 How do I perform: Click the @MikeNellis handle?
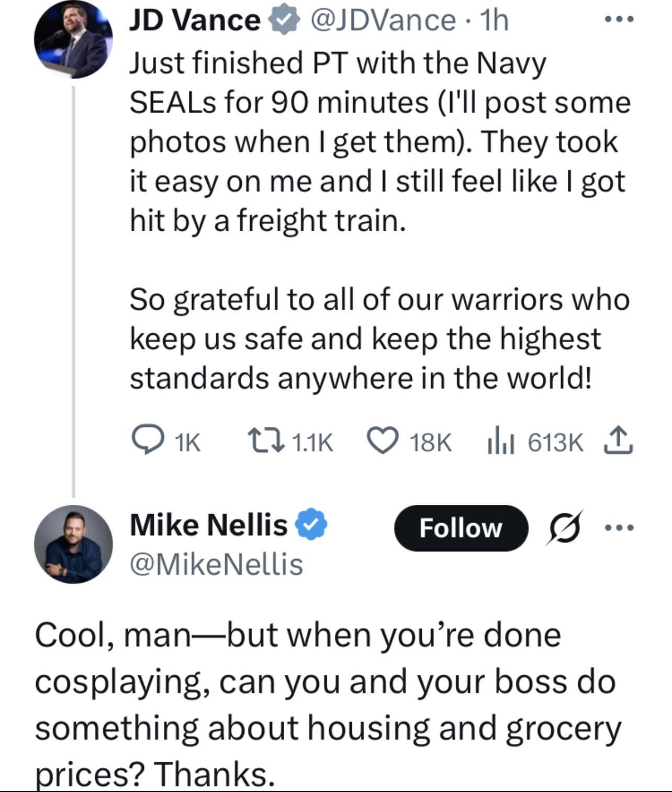pyautogui.click(x=216, y=564)
